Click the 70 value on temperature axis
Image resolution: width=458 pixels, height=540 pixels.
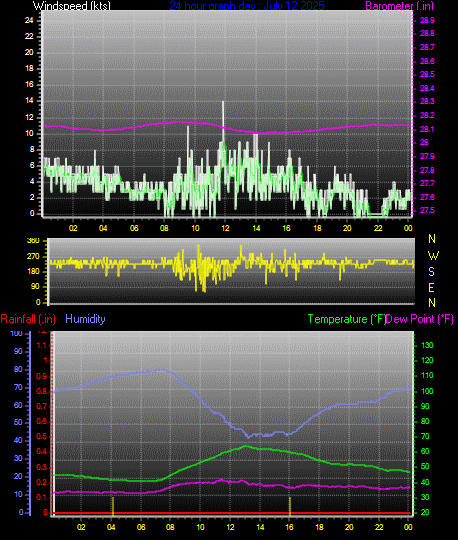(x=425, y=437)
